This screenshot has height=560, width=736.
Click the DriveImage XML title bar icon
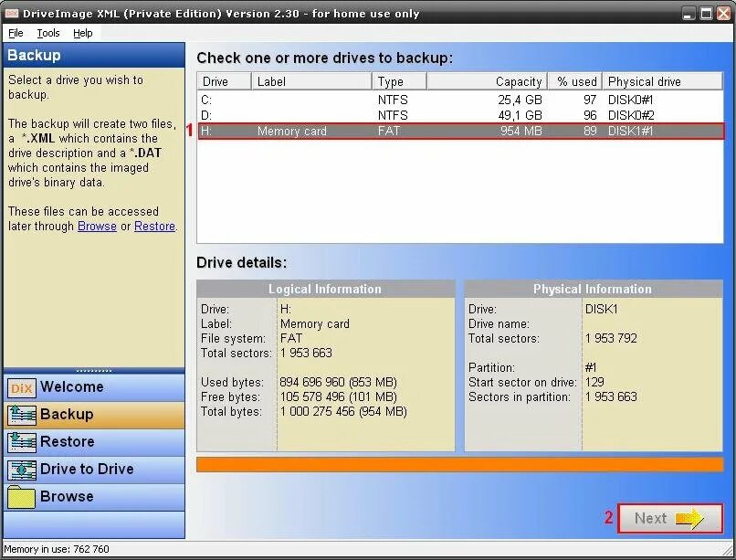pyautogui.click(x=11, y=13)
